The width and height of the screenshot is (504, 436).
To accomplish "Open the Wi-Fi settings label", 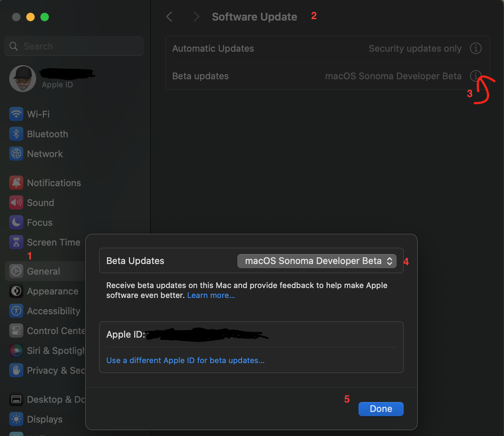I will point(38,114).
